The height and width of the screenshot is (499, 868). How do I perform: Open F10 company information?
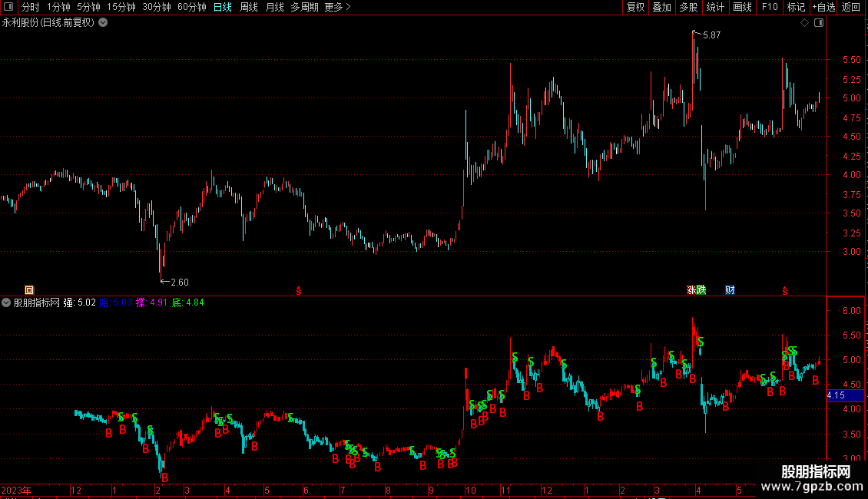coord(770,7)
